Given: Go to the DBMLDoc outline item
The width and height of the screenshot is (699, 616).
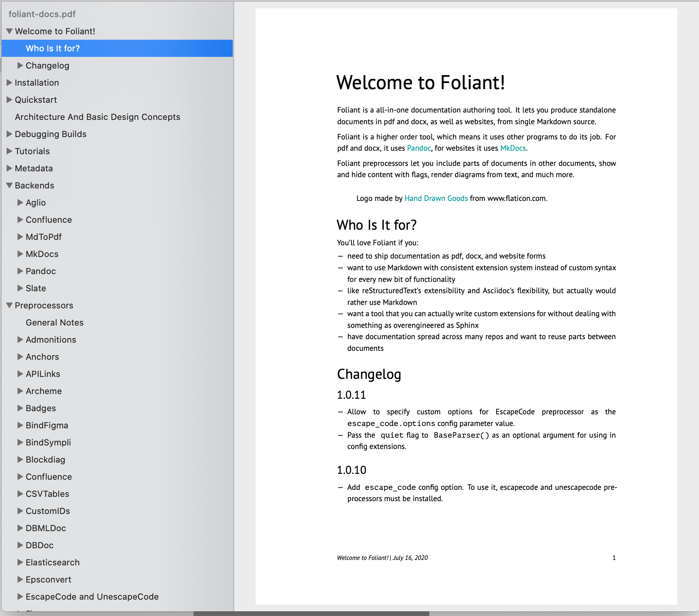Looking at the screenshot, I should click(46, 528).
